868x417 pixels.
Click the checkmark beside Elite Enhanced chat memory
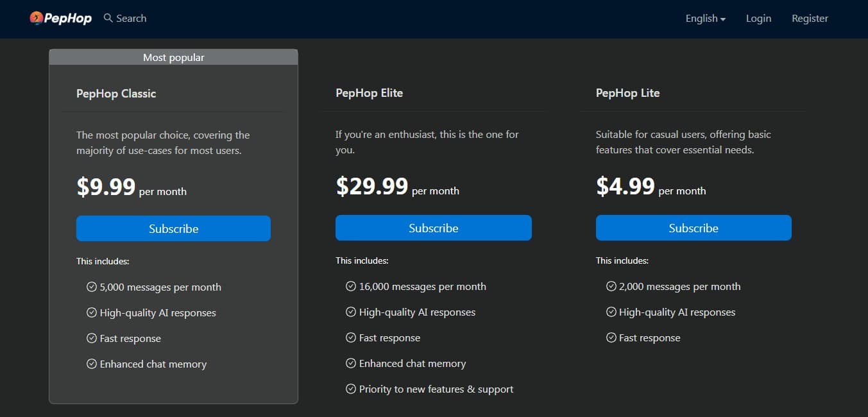point(351,363)
